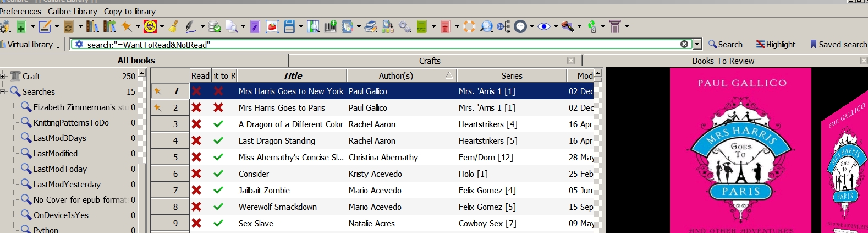Click the Convert books icon
868x233 pixels.
tap(69, 26)
